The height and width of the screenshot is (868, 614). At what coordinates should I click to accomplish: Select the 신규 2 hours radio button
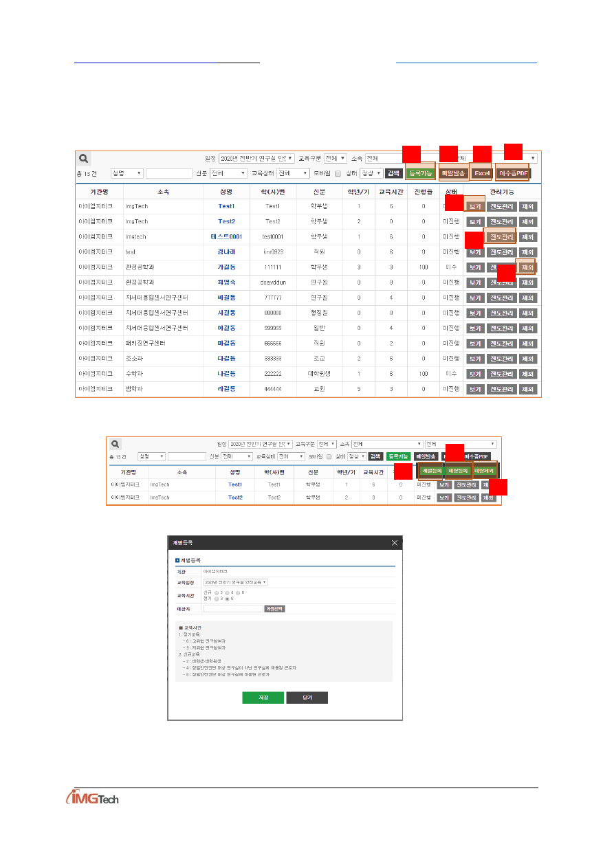217,592
